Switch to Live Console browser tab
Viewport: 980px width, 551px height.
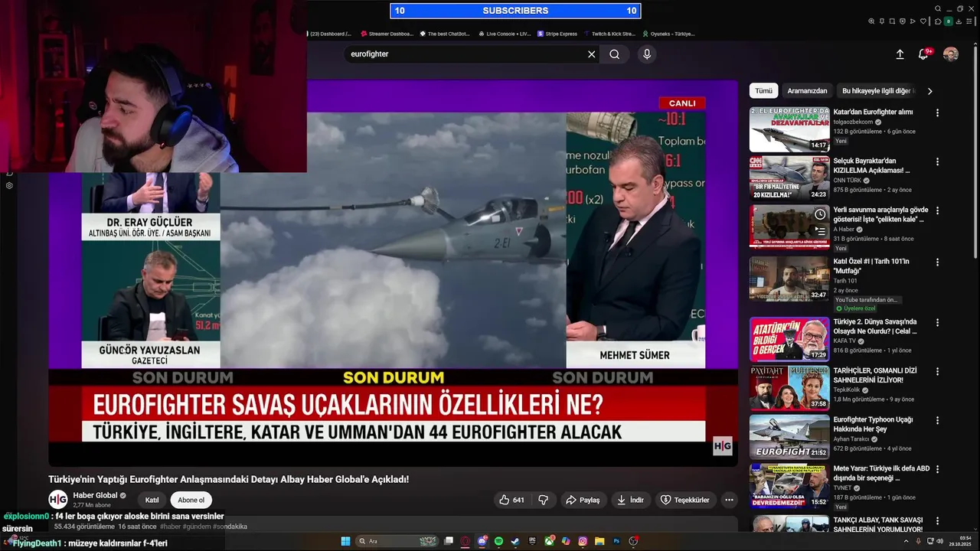(x=505, y=34)
